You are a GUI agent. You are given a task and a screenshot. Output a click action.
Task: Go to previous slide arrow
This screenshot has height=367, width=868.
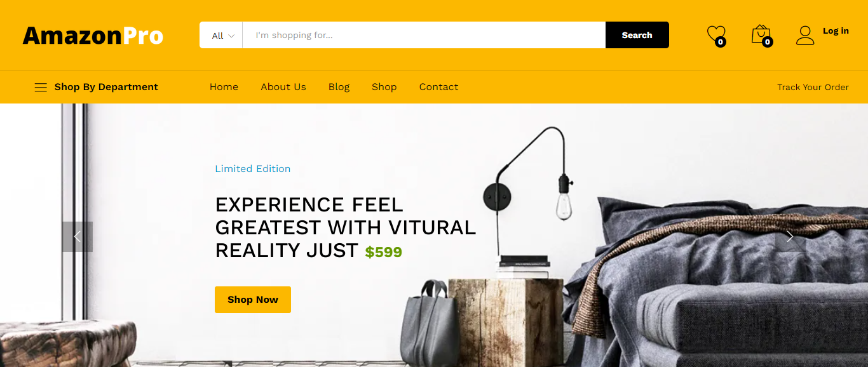78,237
